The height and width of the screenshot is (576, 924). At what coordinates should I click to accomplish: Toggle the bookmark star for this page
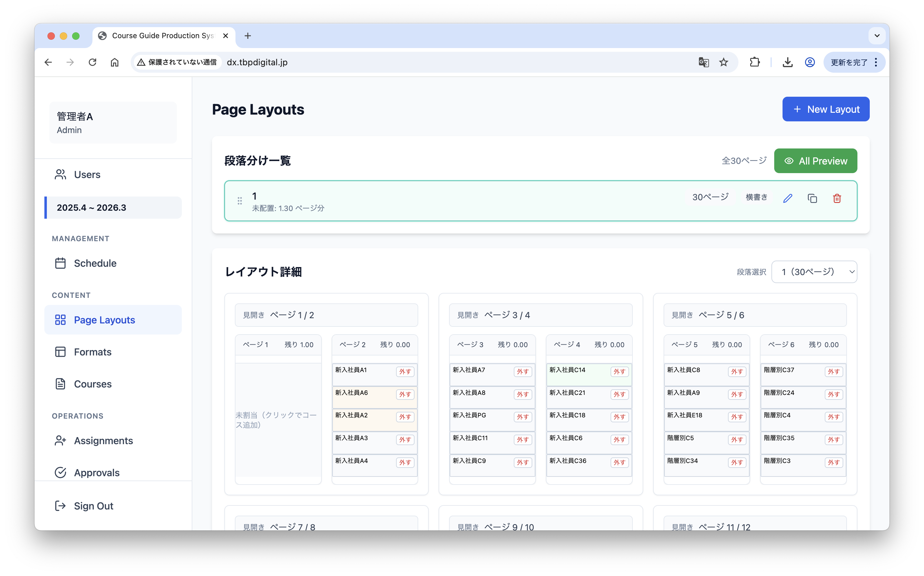[723, 62]
